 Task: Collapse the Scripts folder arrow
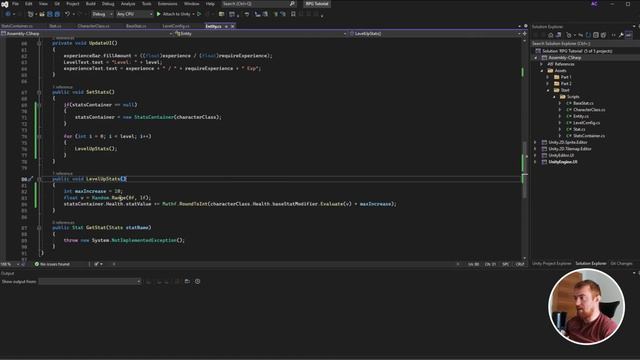coord(555,97)
